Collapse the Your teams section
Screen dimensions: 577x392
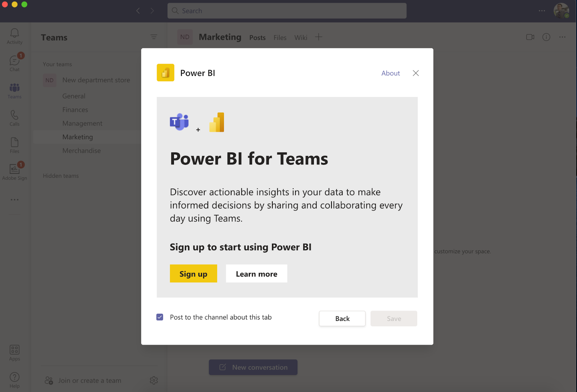pos(57,64)
